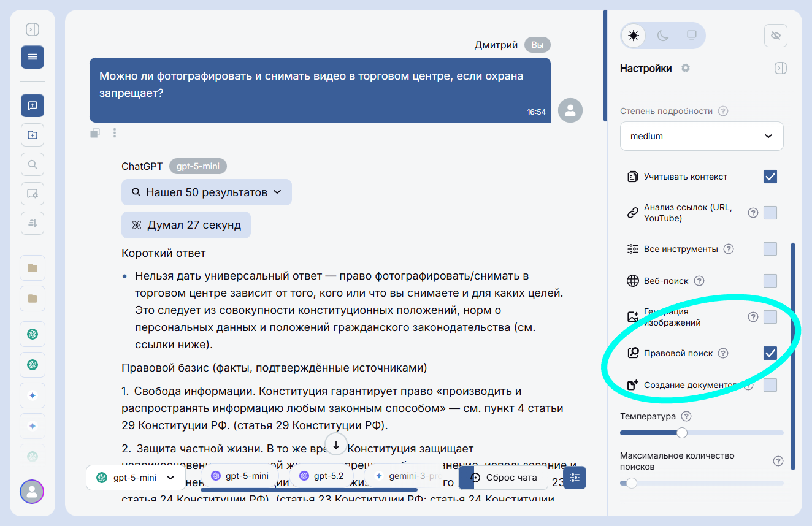Open the gpt-5-mini model dropdown at bottom
The image size is (812, 526).
(x=136, y=477)
